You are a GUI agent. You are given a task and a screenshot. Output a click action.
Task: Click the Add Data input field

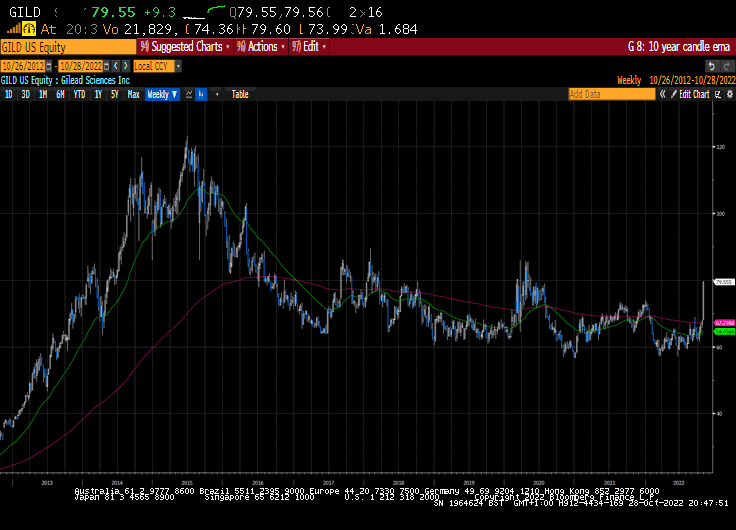(612, 94)
